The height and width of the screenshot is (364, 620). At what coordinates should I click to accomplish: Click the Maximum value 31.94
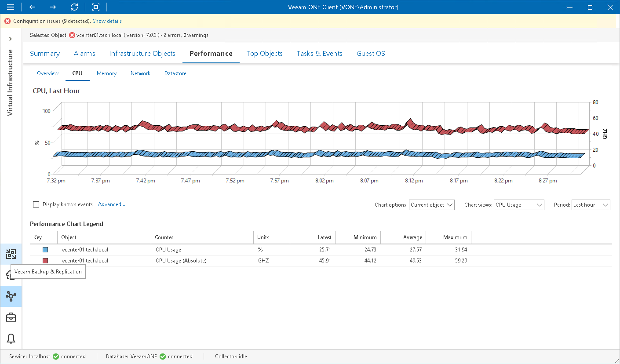pos(461,250)
